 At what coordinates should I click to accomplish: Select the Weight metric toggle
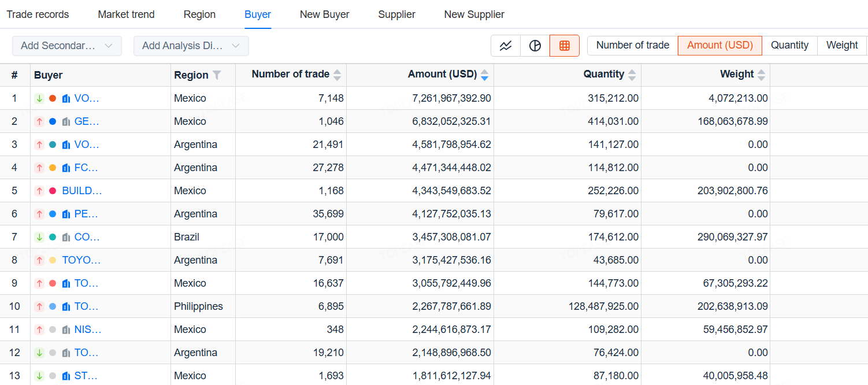pos(842,45)
